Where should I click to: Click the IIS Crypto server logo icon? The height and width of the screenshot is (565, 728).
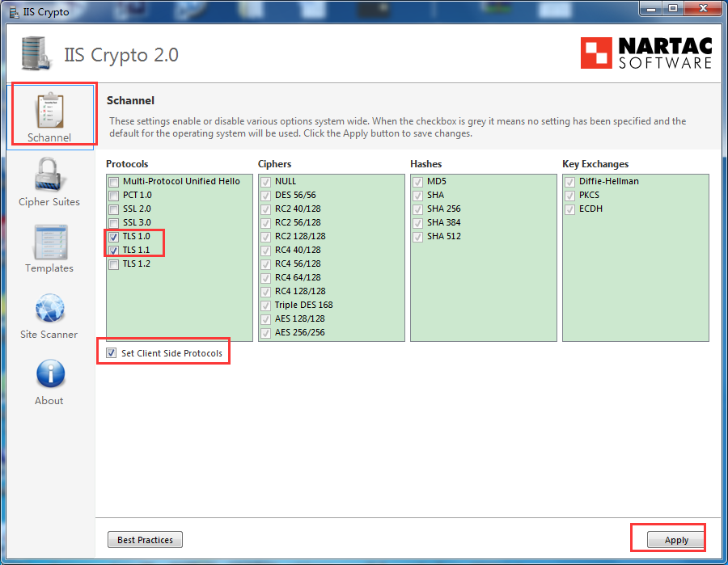point(36,54)
